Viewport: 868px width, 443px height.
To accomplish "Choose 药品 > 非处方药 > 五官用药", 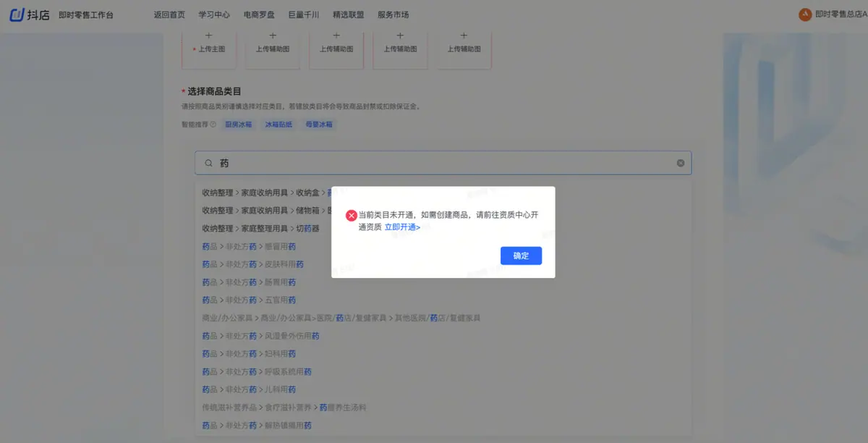I will click(250, 300).
